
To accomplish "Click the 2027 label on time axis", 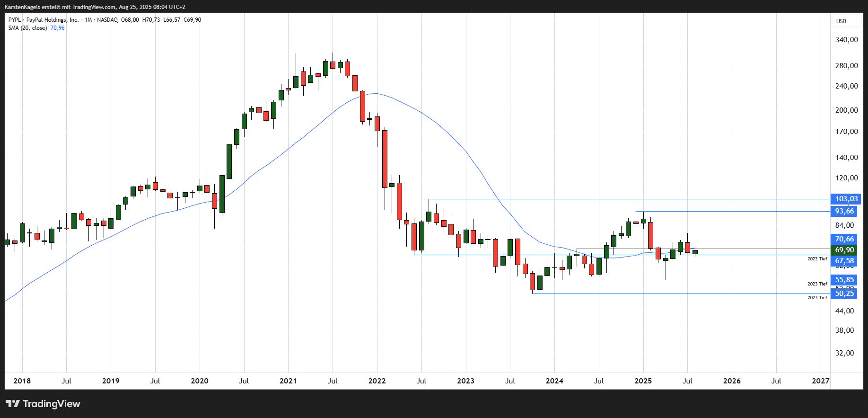I will coord(820,381).
